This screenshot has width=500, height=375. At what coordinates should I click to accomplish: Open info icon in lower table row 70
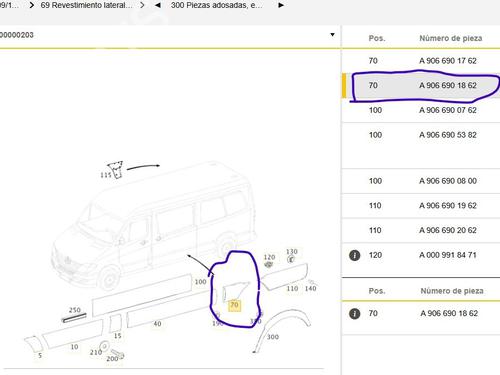point(354,314)
